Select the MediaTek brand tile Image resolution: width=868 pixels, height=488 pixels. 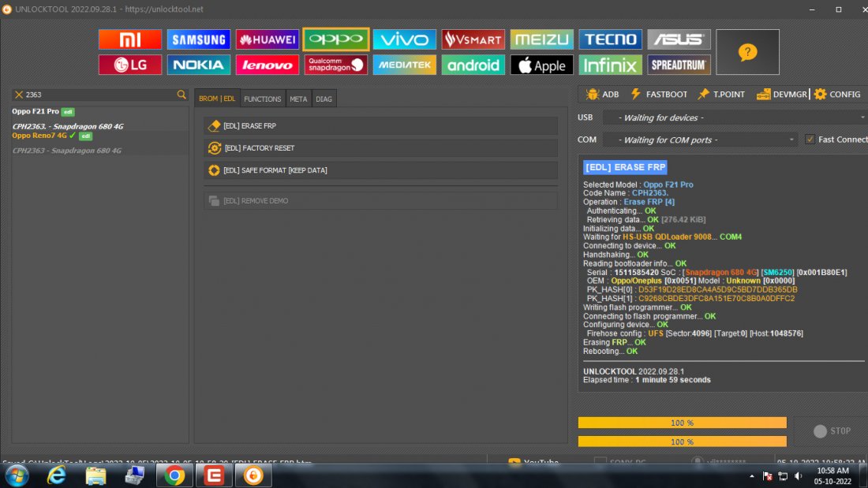(x=405, y=65)
